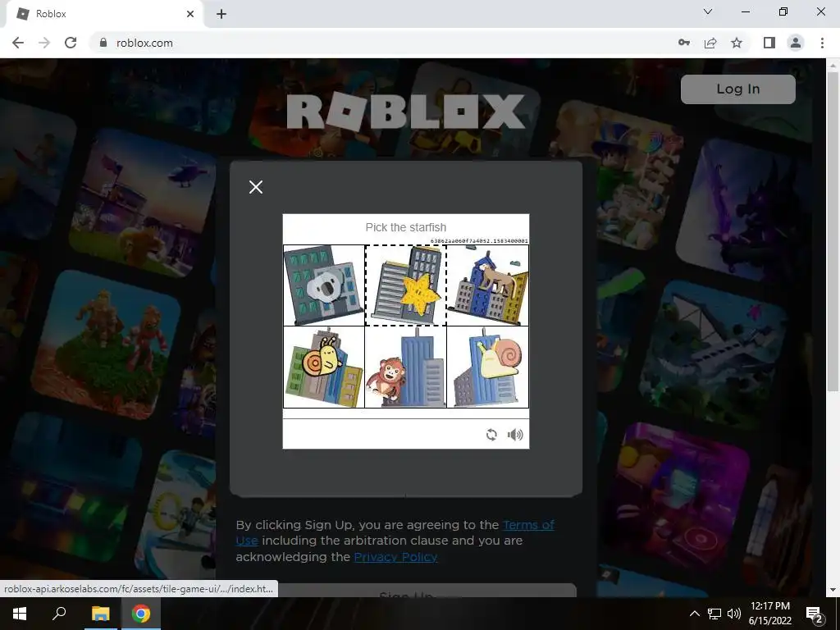Open a new browser tab

pyautogui.click(x=221, y=14)
